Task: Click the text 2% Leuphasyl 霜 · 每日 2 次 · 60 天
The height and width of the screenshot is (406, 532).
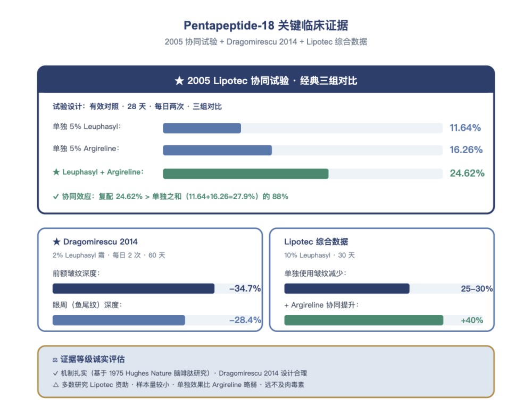Action: pyautogui.click(x=109, y=255)
